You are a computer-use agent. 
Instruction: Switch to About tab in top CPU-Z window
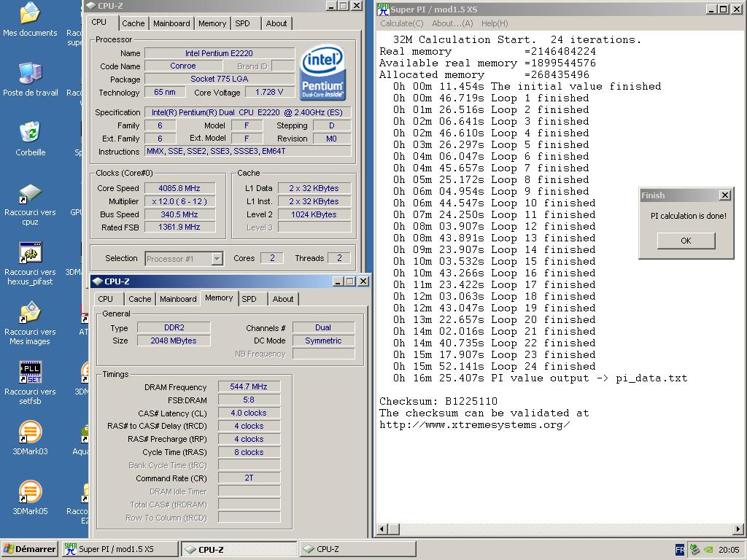click(x=276, y=23)
